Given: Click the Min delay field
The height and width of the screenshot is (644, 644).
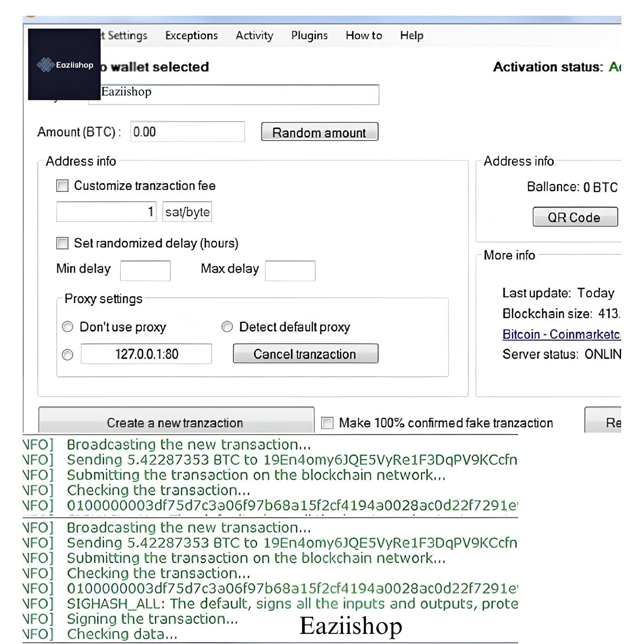Looking at the screenshot, I should 145,271.
